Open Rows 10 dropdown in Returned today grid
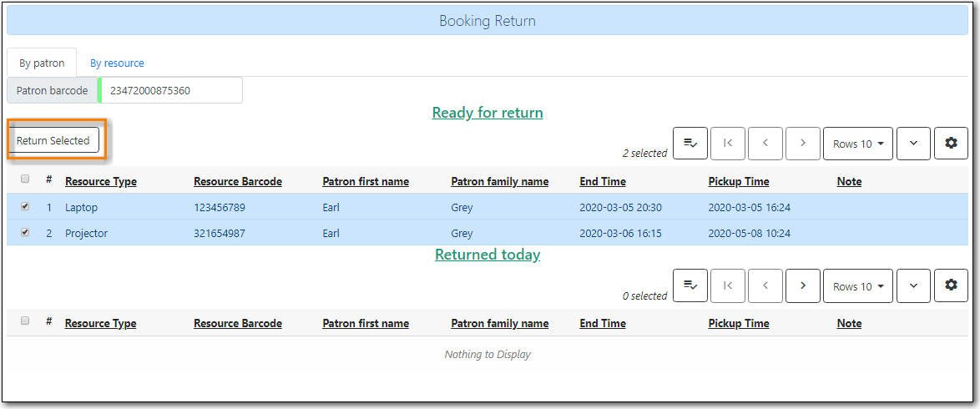980x409 pixels. [x=858, y=285]
